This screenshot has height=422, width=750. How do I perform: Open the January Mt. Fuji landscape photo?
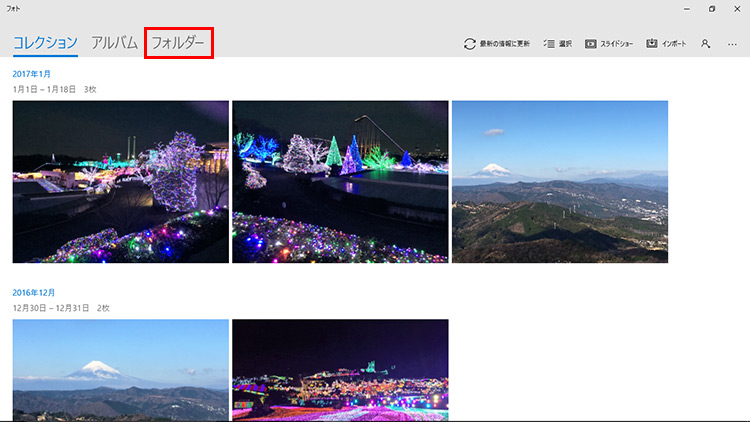click(x=559, y=181)
